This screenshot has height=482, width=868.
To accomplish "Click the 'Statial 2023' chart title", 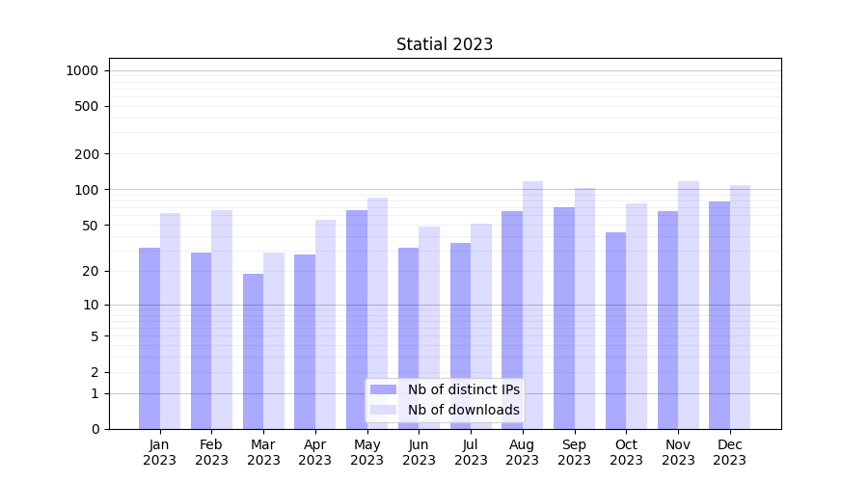I will tap(445, 44).
